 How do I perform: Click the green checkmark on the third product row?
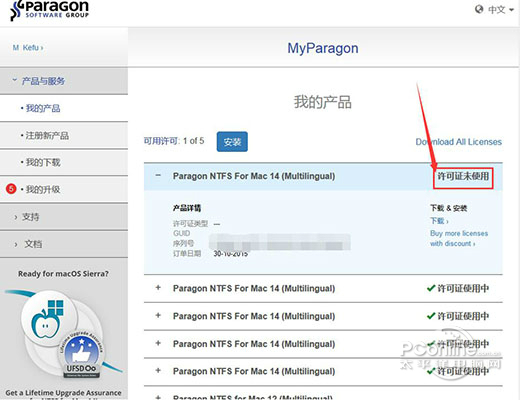click(431, 316)
